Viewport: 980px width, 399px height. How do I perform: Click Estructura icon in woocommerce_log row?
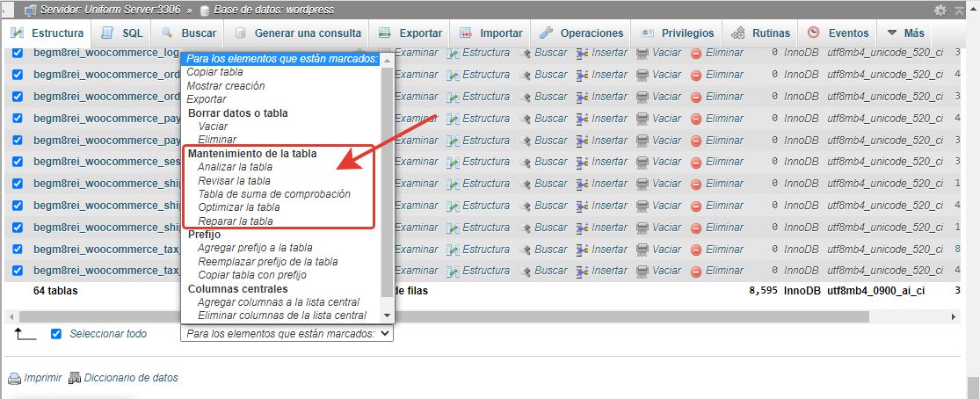click(x=454, y=53)
